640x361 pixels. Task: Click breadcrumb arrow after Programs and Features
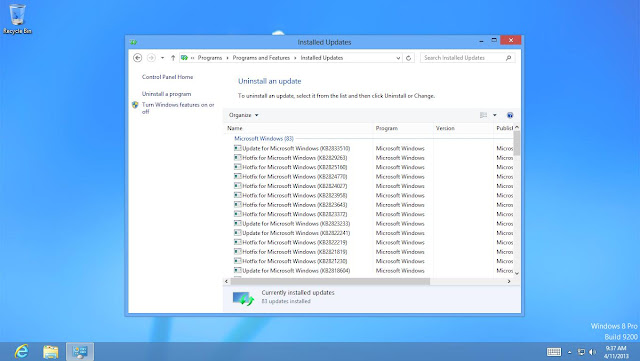[x=295, y=58]
